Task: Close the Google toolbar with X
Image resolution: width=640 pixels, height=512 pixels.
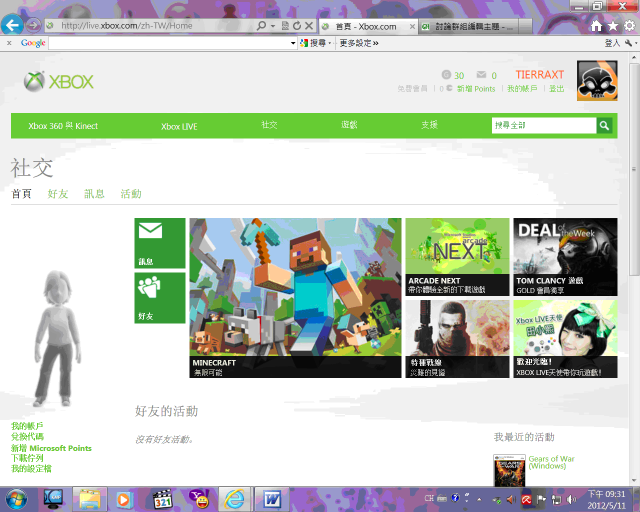Action: [9, 43]
